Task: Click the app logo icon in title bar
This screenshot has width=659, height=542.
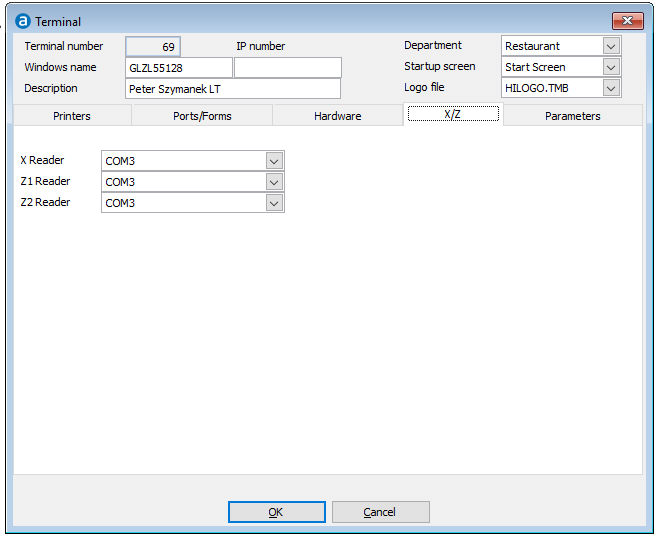Action: pyautogui.click(x=22, y=21)
